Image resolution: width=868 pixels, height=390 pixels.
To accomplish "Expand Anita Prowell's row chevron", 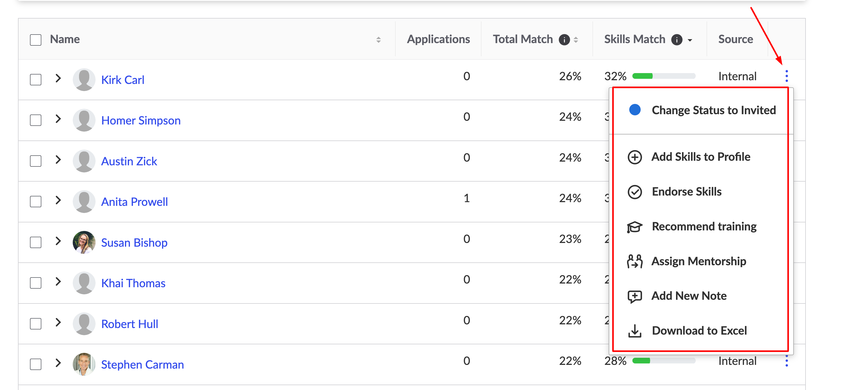I will [x=58, y=200].
